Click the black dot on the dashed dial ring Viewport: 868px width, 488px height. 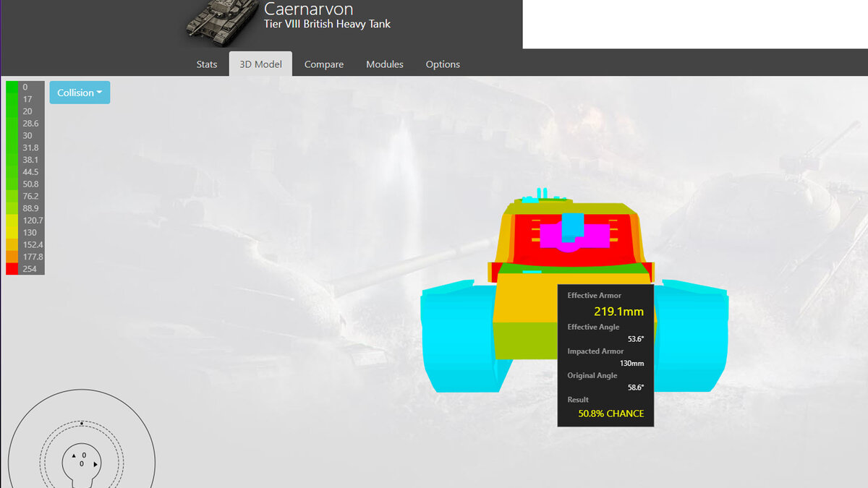(82, 423)
